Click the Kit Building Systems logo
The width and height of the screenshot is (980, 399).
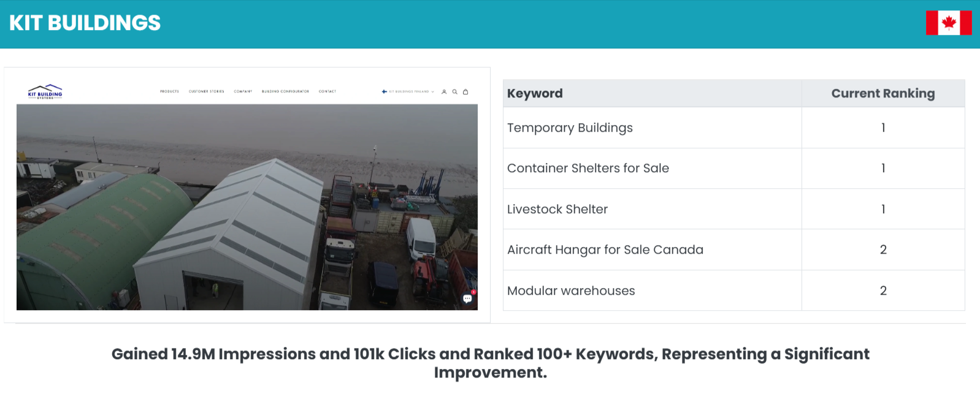coord(45,92)
